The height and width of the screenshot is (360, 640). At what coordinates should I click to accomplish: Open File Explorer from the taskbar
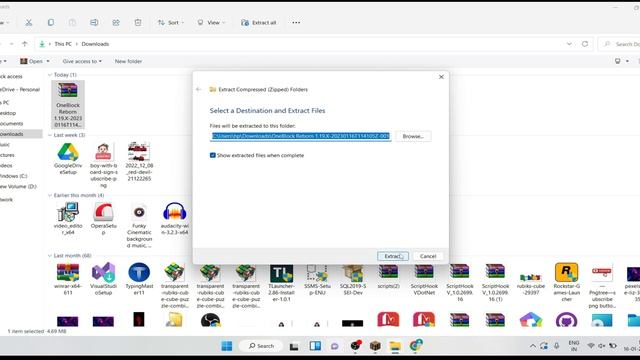point(395,346)
